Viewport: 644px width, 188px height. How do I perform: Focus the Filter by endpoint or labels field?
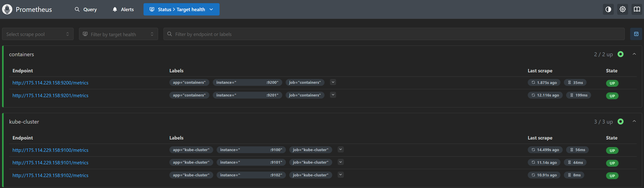point(394,34)
